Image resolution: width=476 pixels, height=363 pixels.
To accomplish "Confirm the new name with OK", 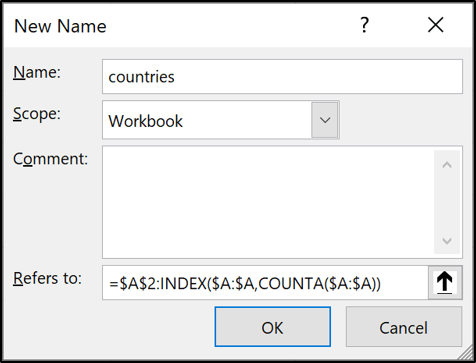I will 273,327.
